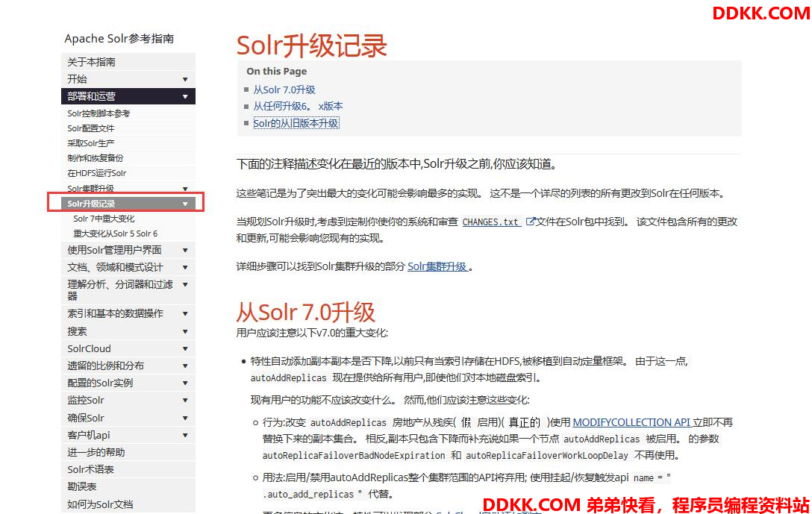Go to 采取Solr生产 in the sidebar

pos(128,143)
